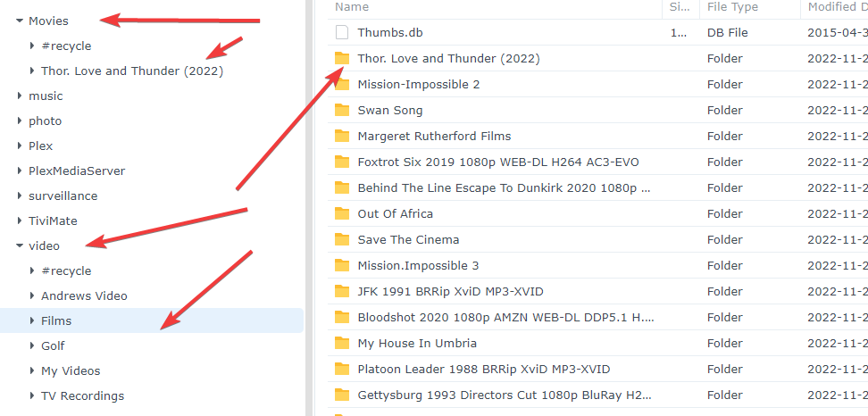868x416 pixels.
Task: Click the Platoon Leader 1988 folder icon
Action: 342,369
